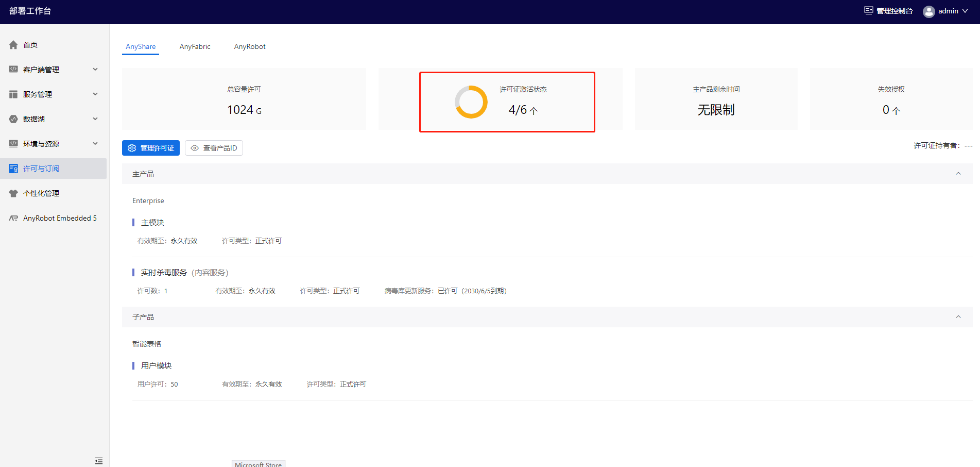Viewport: 980px width, 467px height.
Task: Switch to the AnyFabric tab
Action: 195,46
